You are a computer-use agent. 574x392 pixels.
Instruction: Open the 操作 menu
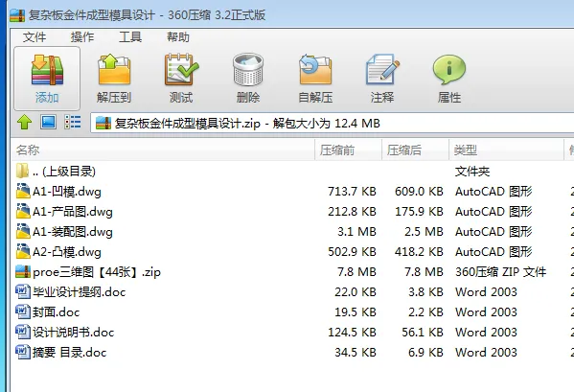(x=82, y=37)
